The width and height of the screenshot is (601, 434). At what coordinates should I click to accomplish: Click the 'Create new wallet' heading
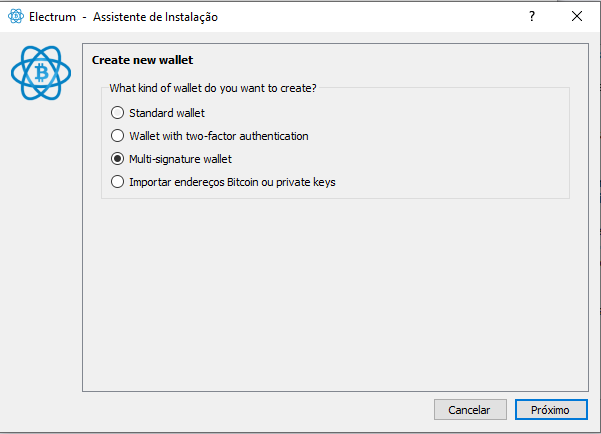pos(143,60)
